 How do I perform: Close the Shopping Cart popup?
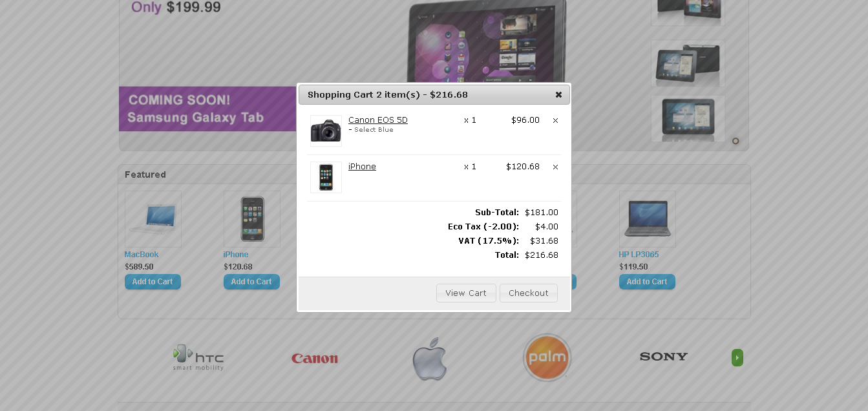[558, 95]
